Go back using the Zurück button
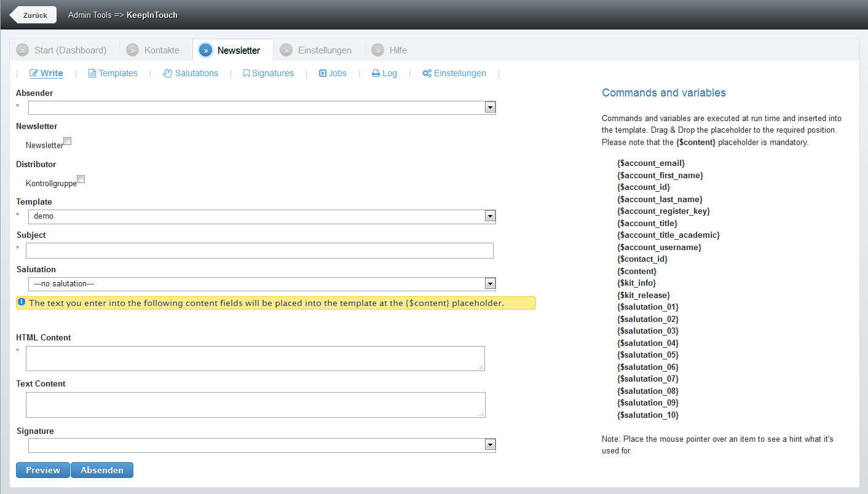The width and height of the screenshot is (868, 494). pyautogui.click(x=34, y=15)
